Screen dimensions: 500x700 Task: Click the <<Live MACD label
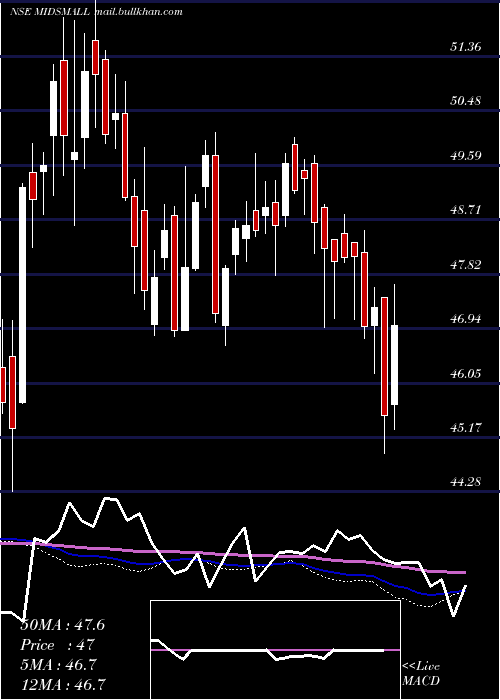click(421, 674)
